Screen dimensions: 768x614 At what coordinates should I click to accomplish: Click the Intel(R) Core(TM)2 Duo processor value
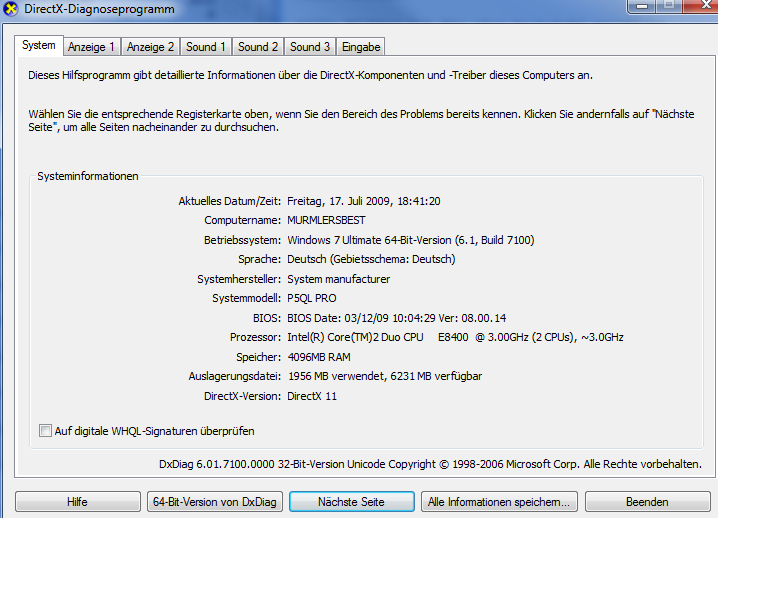[x=455, y=337]
